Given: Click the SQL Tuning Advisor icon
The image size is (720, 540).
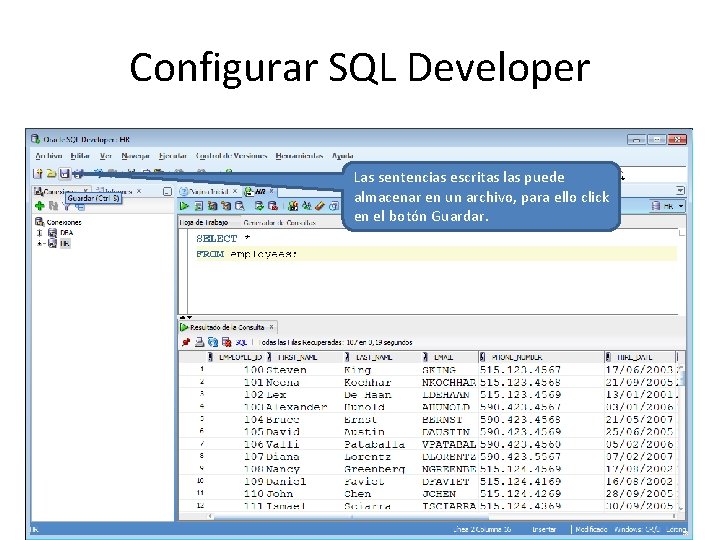Looking at the screenshot, I should (240, 206).
